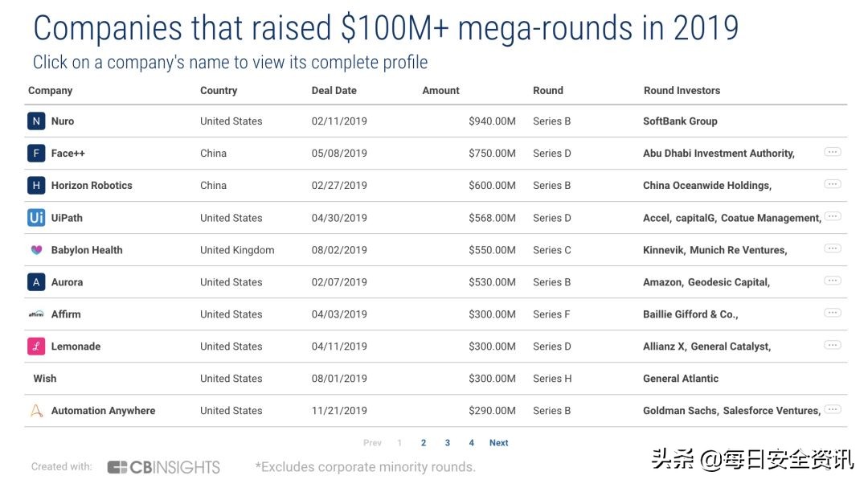Expand investor list for UiPath row
868x484 pixels.
tap(833, 216)
